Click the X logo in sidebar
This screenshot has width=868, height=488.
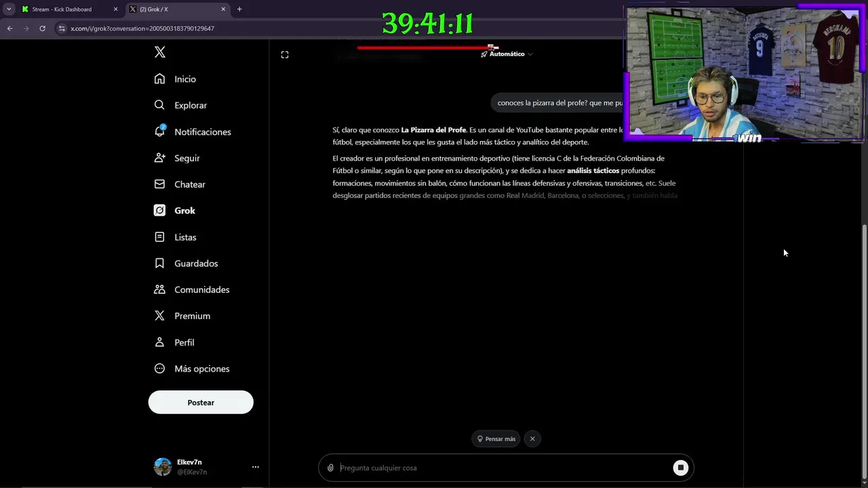159,52
